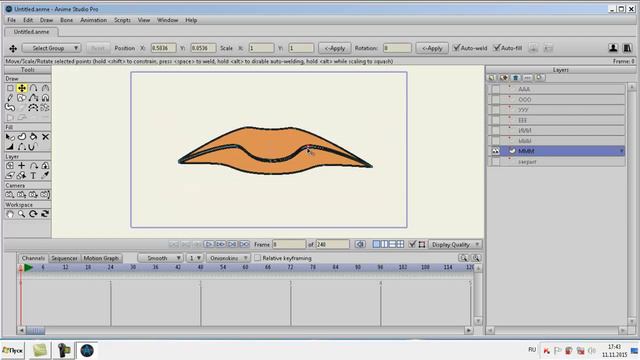Select the Translate Points tool
The image size is (640, 360).
[22, 88]
